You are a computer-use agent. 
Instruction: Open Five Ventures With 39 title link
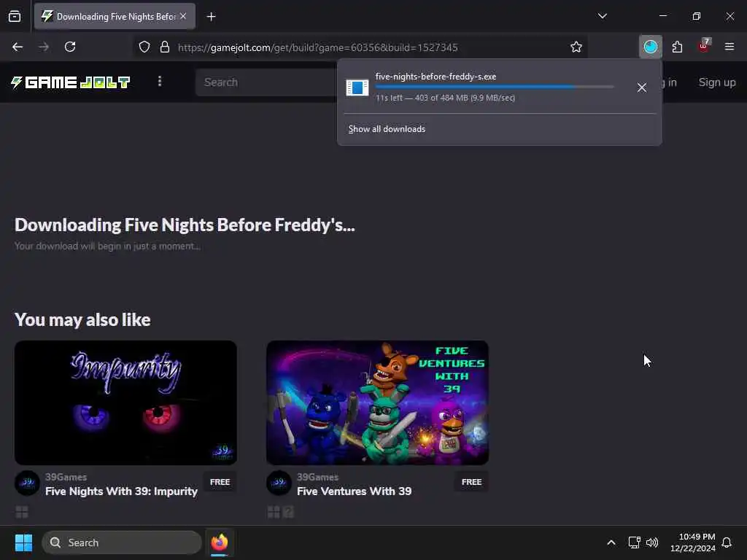[x=354, y=491]
